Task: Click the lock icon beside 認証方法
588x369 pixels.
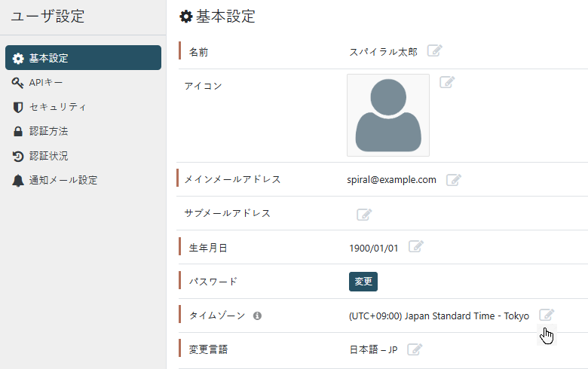Action: coord(18,132)
